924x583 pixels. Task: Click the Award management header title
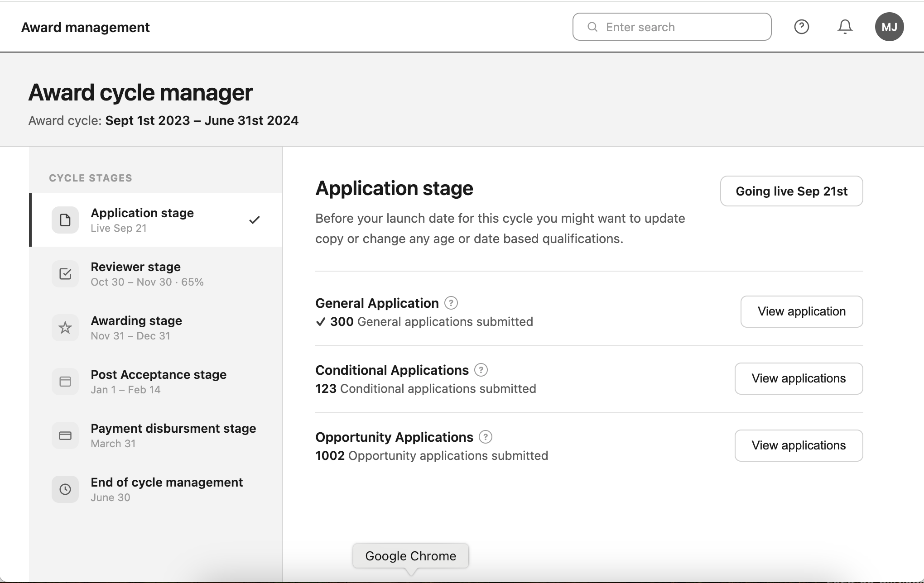click(85, 27)
